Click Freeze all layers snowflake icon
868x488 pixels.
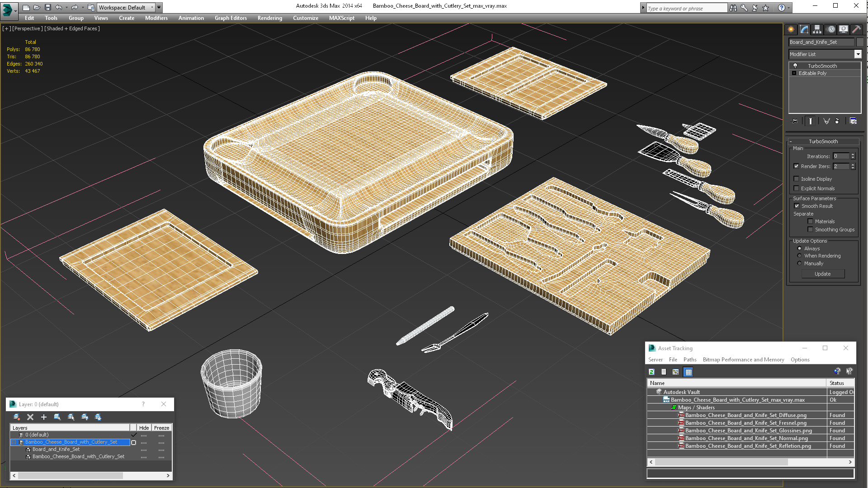coord(98,417)
